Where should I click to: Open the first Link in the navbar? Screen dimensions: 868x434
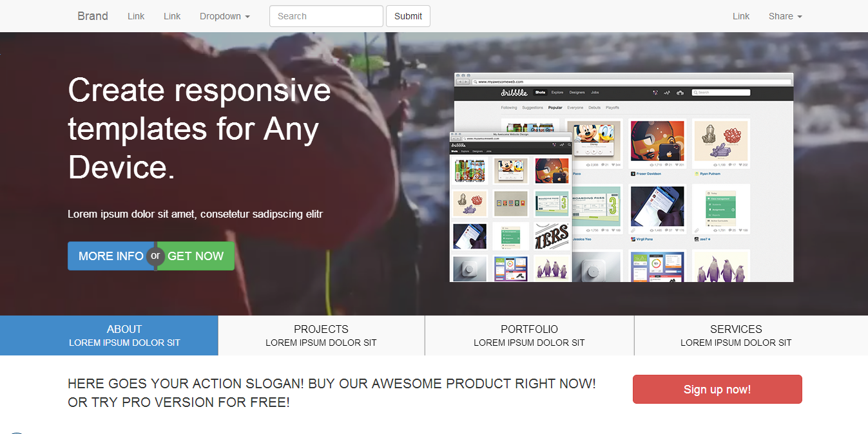(x=136, y=16)
